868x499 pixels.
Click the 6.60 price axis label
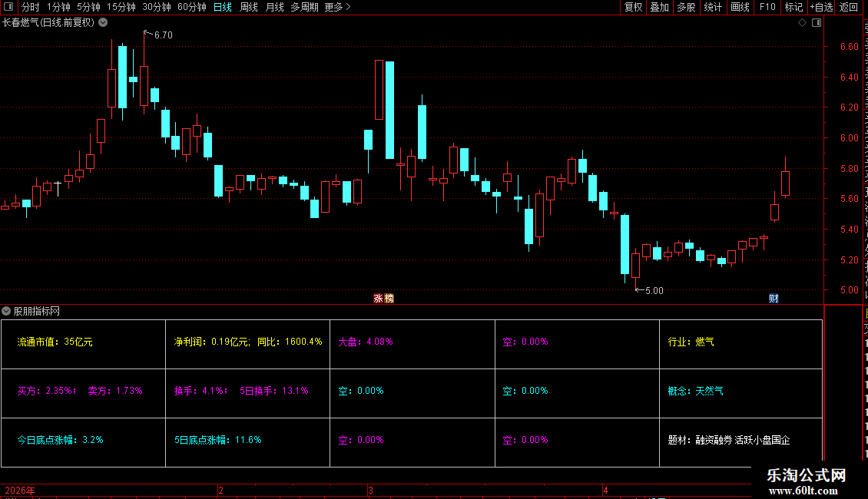849,47
